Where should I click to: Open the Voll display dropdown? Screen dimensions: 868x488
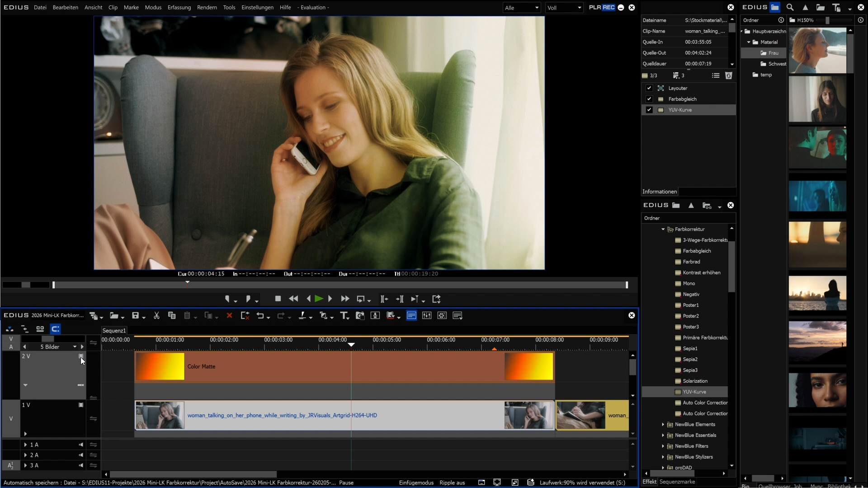pos(564,8)
